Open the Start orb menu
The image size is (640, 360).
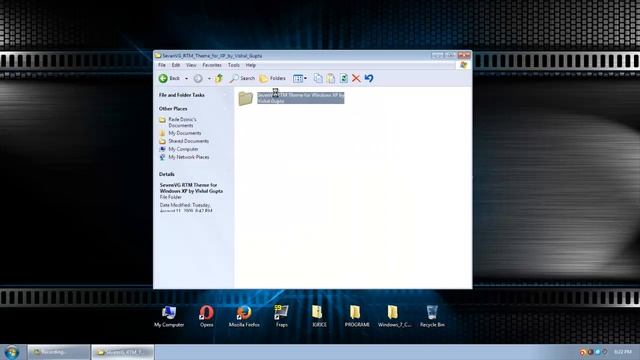[12, 352]
